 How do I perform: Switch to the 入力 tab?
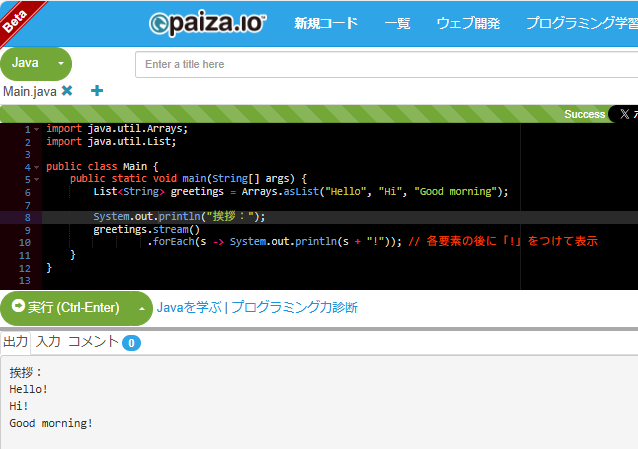[48, 342]
